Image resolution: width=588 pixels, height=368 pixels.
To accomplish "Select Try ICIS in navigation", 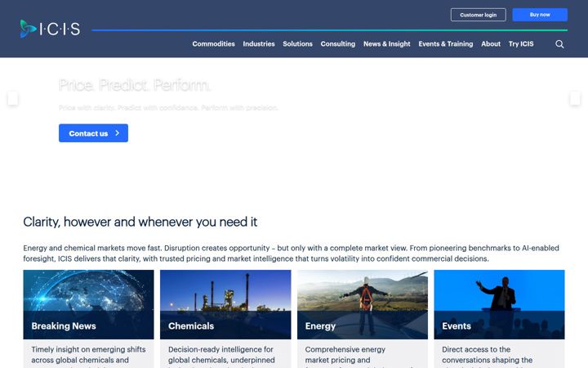I will tap(521, 44).
